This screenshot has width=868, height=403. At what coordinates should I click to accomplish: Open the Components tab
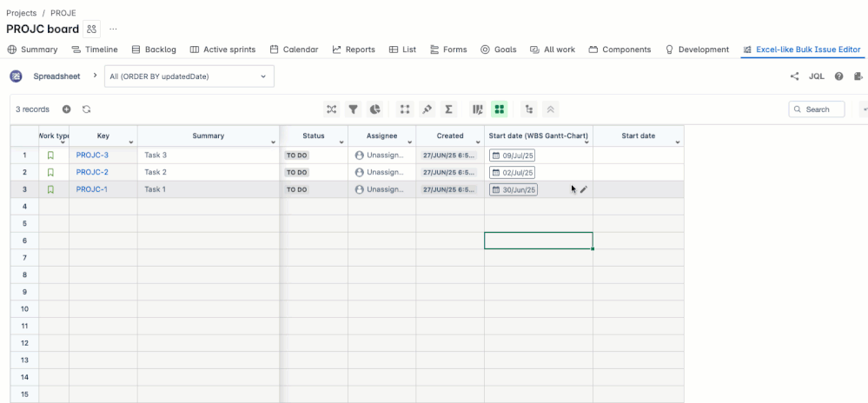point(620,50)
